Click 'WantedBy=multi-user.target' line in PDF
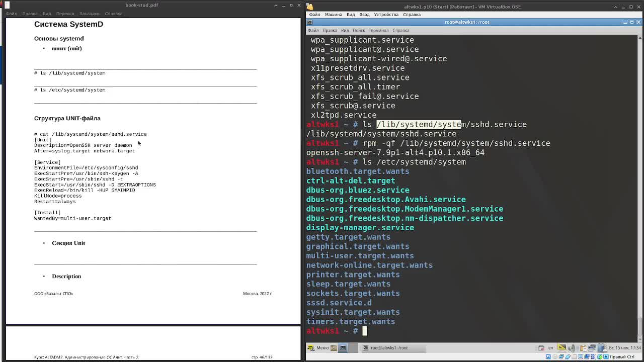 click(x=72, y=218)
